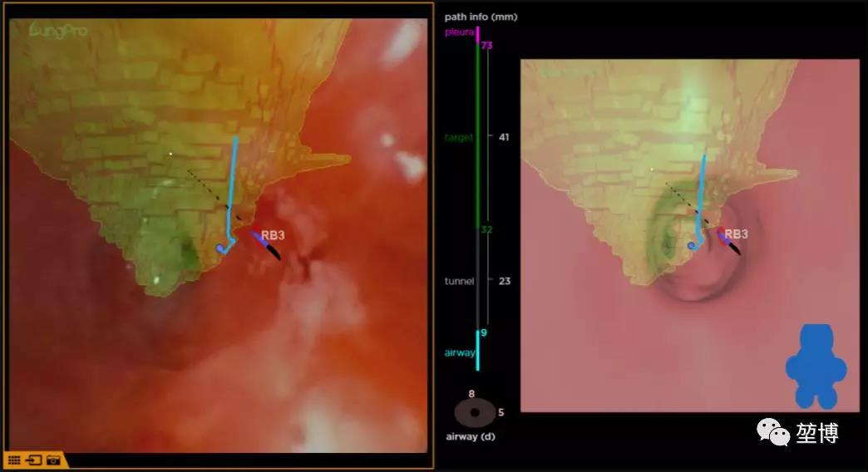Click the WeChat logo watermark
The height and width of the screenshot is (472, 868).
coord(772,432)
